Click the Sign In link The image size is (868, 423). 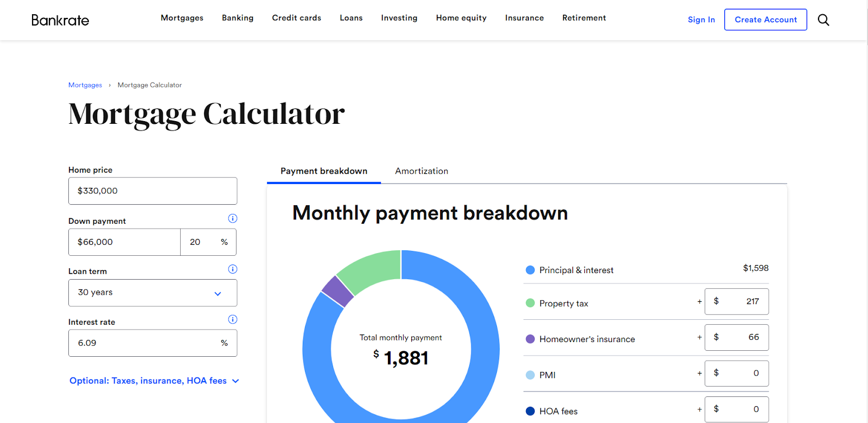click(701, 20)
